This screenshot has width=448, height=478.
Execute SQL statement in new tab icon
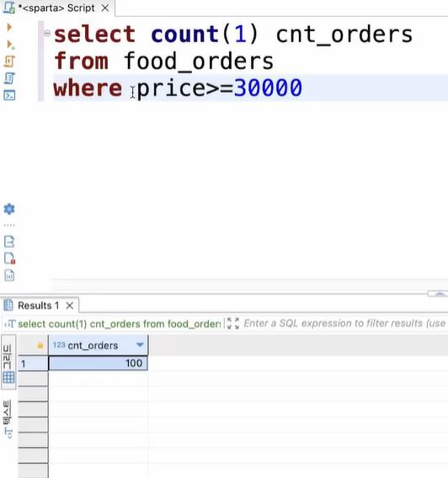point(10,45)
